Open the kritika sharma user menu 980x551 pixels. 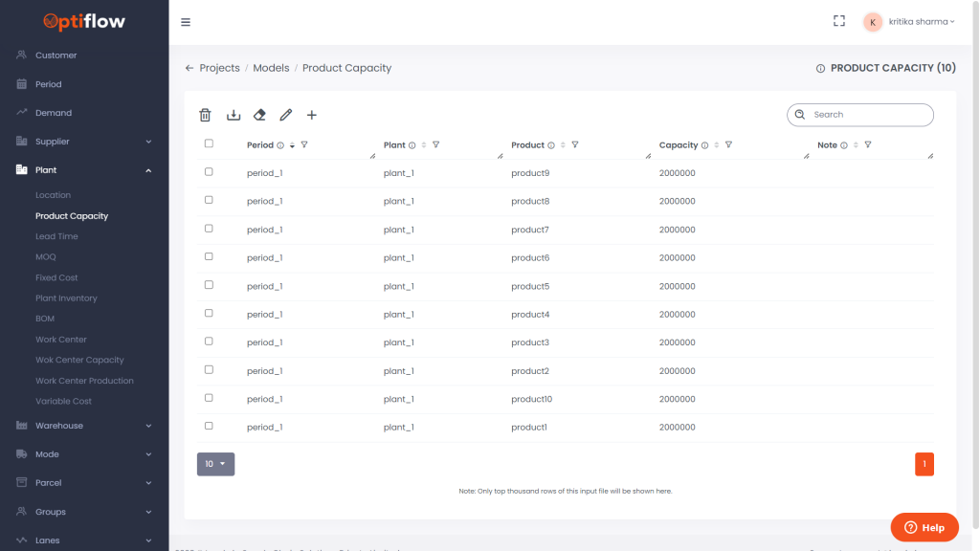(909, 22)
